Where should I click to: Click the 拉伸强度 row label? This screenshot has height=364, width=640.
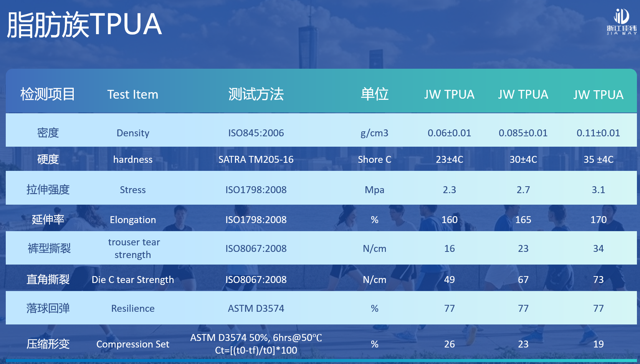48,189
